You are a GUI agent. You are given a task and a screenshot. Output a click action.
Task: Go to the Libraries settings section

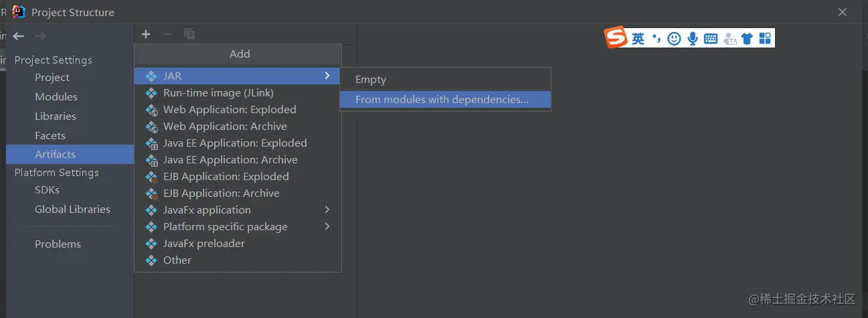point(56,116)
